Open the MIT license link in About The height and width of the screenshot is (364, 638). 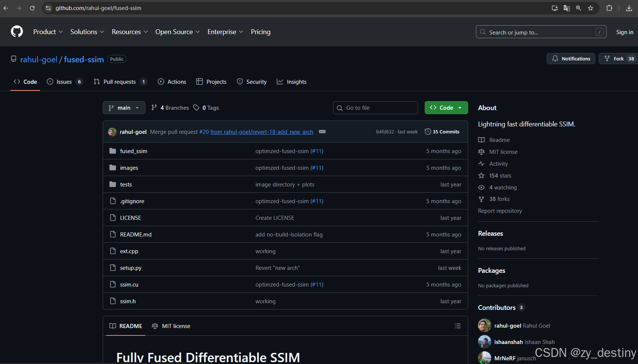pyautogui.click(x=503, y=152)
